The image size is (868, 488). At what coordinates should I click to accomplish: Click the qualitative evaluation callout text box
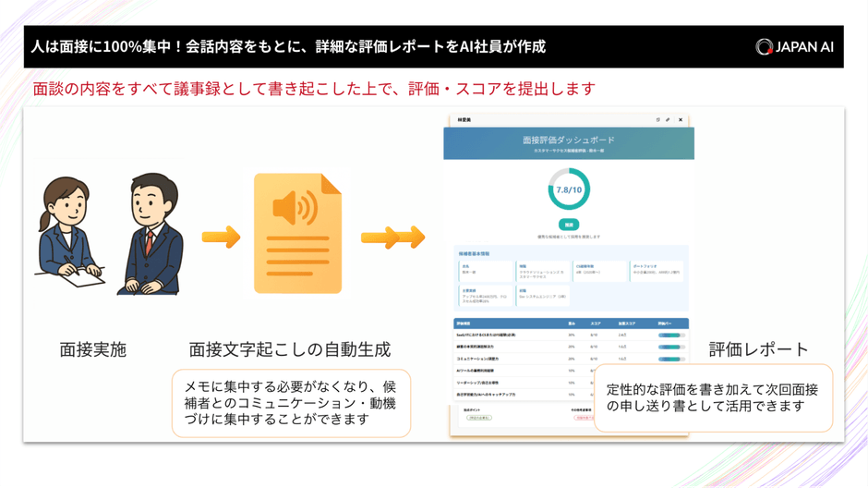(x=712, y=397)
